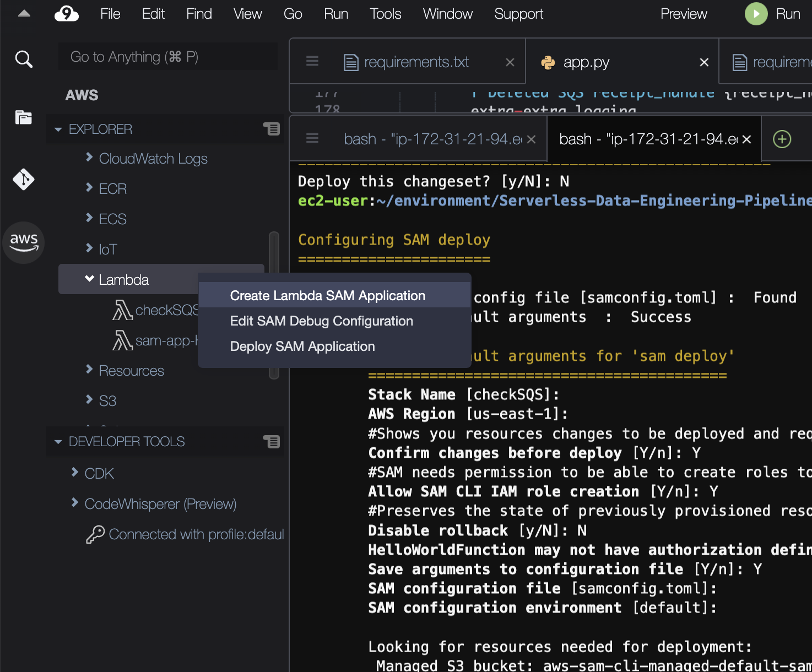
Task: Open the bash tab hamburger menu
Action: (x=312, y=139)
